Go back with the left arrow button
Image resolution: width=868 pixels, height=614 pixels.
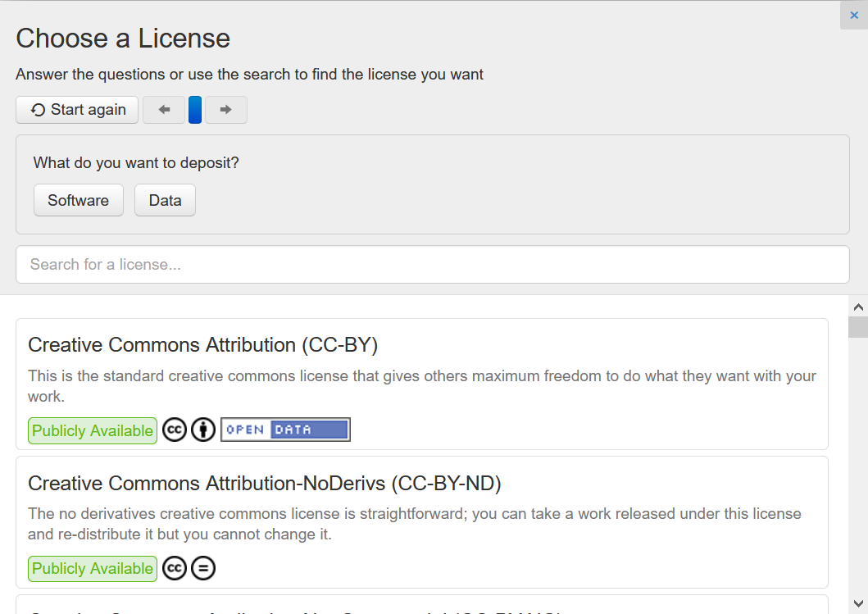tap(164, 110)
